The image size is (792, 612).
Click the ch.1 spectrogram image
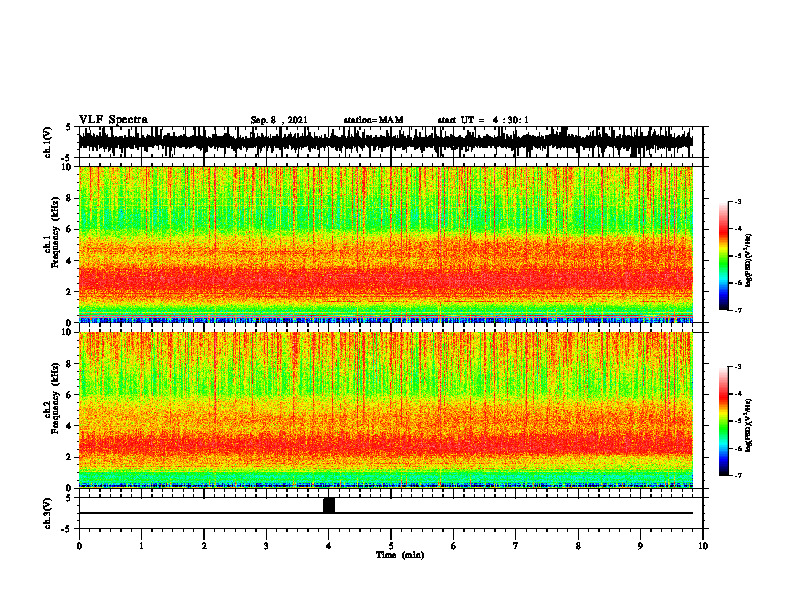click(x=385, y=244)
